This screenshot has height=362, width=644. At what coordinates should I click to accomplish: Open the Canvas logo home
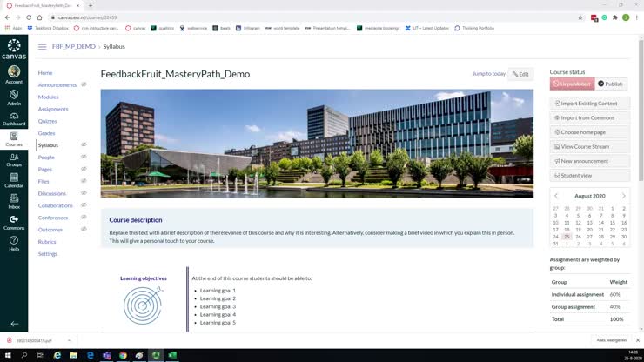tap(14, 50)
